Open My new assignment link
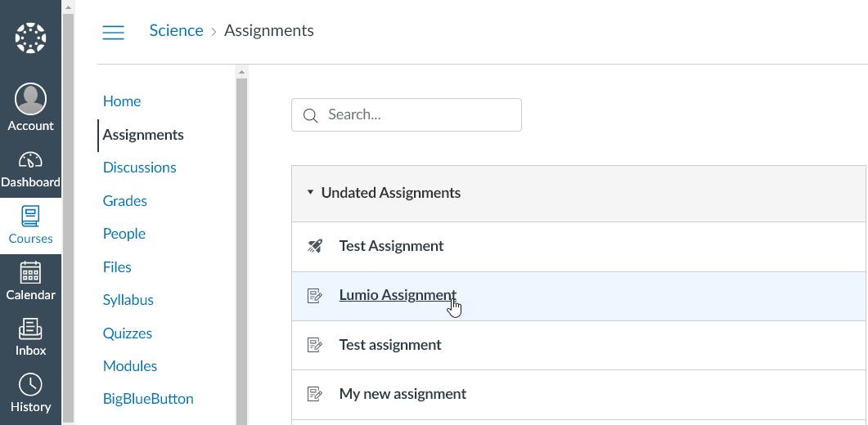This screenshot has width=868, height=425. coord(403,394)
